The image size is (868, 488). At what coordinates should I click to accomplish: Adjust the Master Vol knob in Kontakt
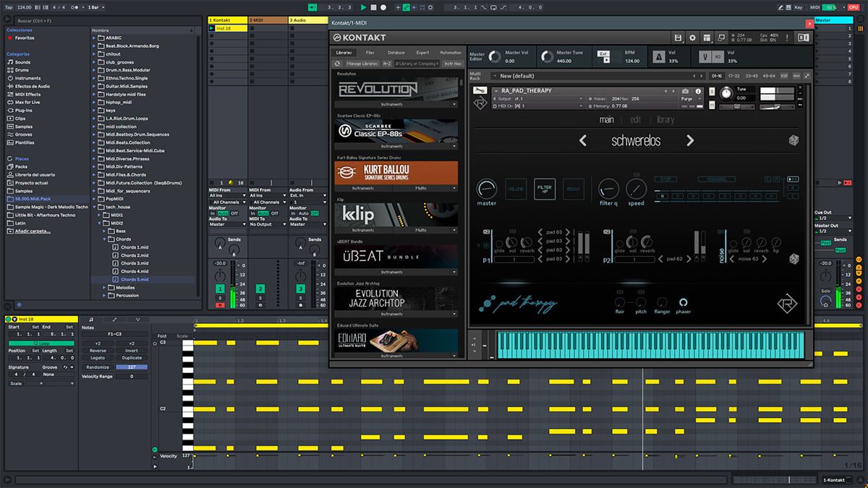coord(495,56)
